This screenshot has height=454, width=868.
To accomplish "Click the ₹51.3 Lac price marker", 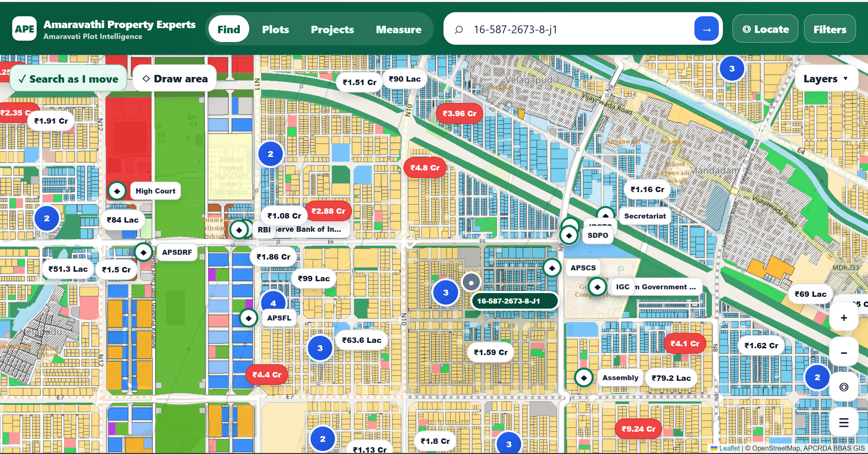I will click(x=68, y=269).
